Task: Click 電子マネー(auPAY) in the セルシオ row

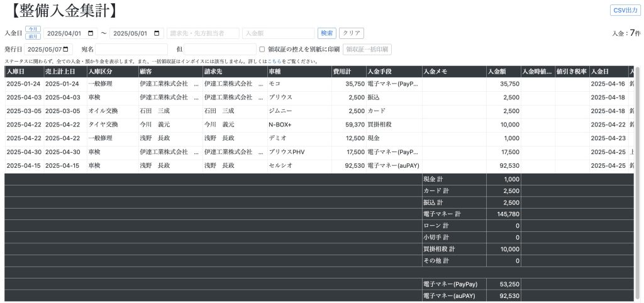Action: point(394,166)
